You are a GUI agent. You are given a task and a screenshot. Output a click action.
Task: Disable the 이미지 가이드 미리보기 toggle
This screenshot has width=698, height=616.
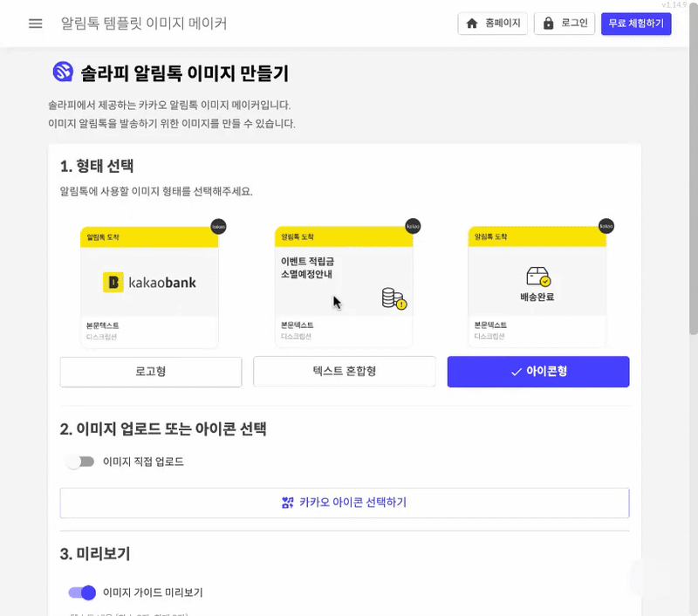[x=82, y=592]
